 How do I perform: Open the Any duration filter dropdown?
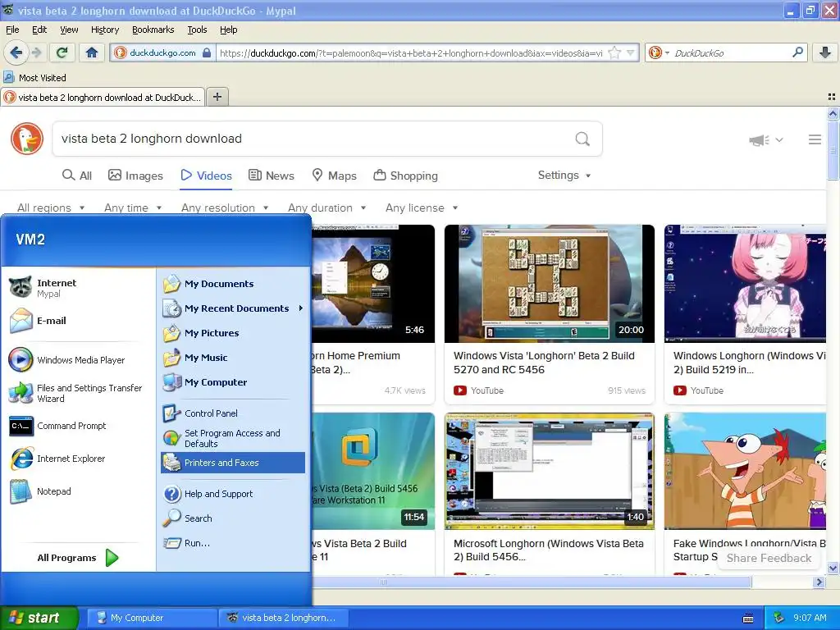pos(326,208)
